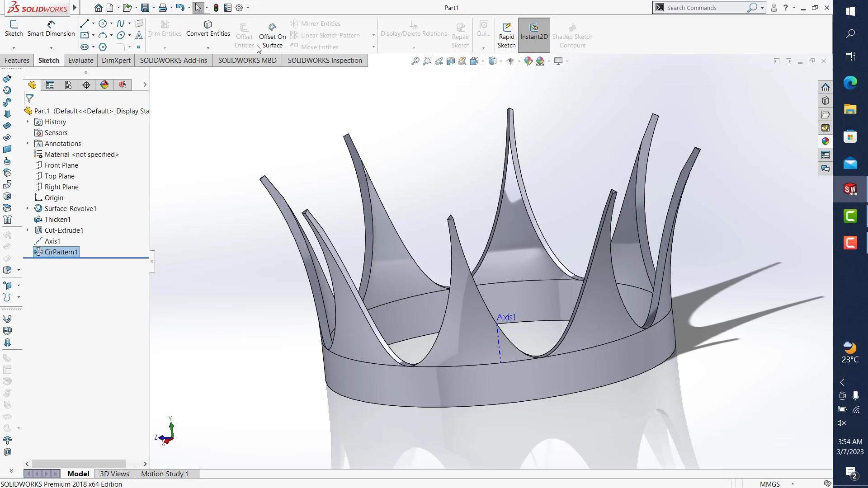Open the Rapid Sketch tool
This screenshot has width=868, height=488.
coord(506,35)
